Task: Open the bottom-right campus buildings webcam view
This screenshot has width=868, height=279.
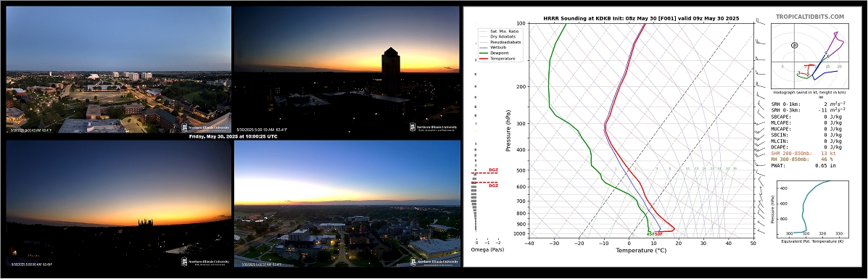Action: (x=347, y=204)
